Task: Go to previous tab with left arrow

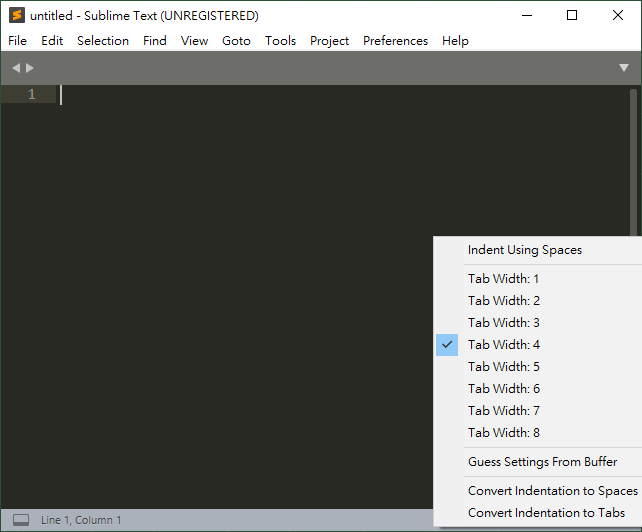Action: point(16,68)
